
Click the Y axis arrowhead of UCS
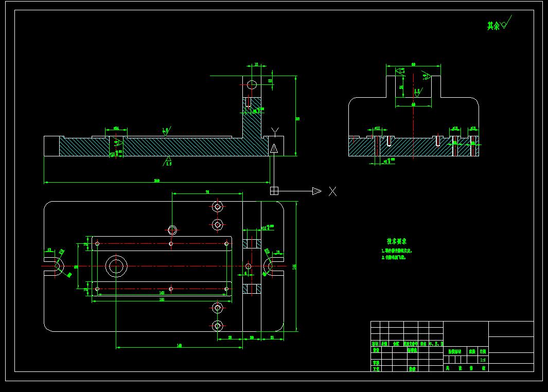[274, 149]
